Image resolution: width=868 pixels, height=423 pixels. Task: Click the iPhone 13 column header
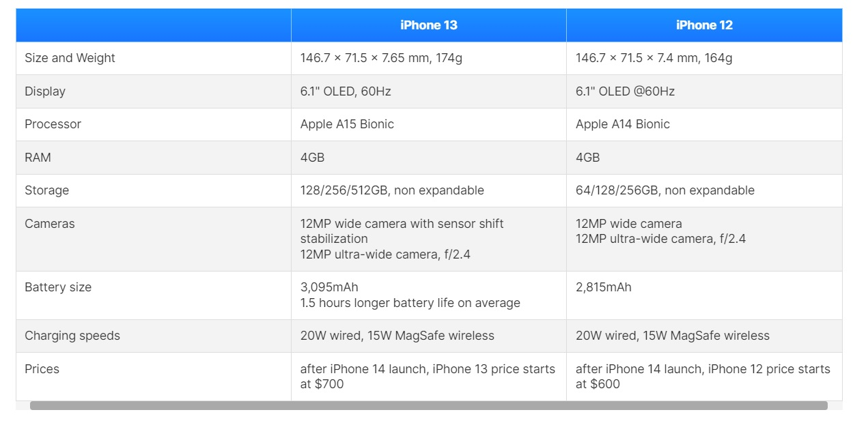click(x=429, y=25)
